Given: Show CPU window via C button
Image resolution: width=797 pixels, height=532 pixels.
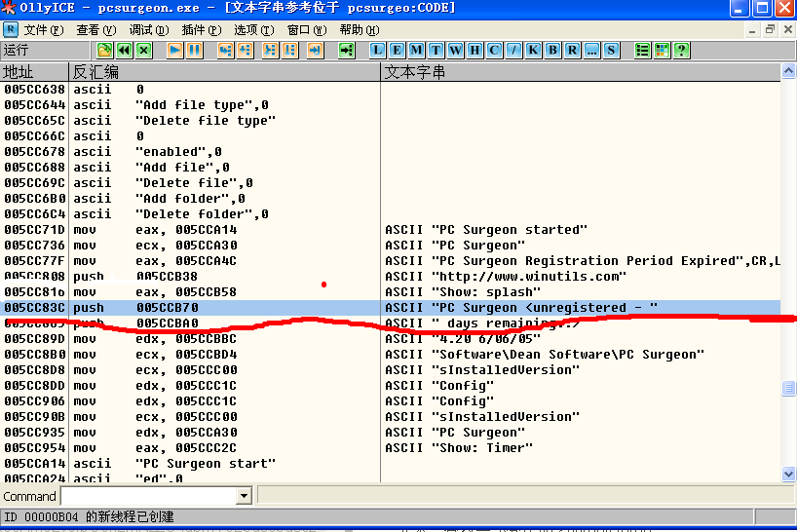Looking at the screenshot, I should [494, 51].
